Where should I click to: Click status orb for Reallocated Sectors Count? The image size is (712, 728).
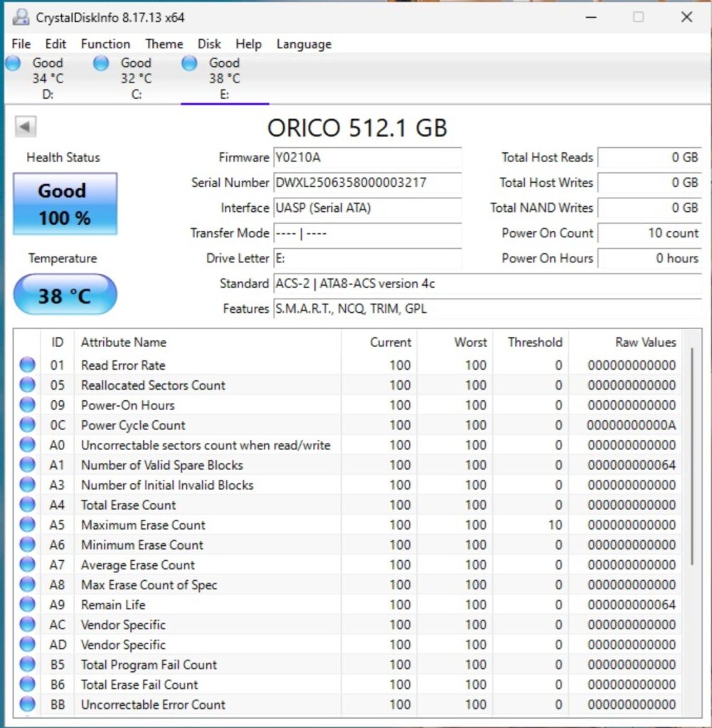point(28,385)
